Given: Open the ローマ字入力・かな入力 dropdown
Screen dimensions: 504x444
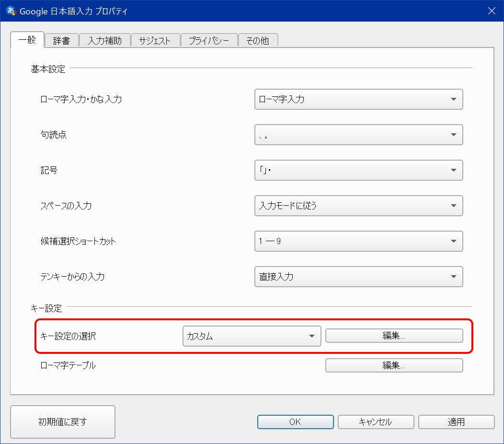Looking at the screenshot, I should tap(359, 99).
